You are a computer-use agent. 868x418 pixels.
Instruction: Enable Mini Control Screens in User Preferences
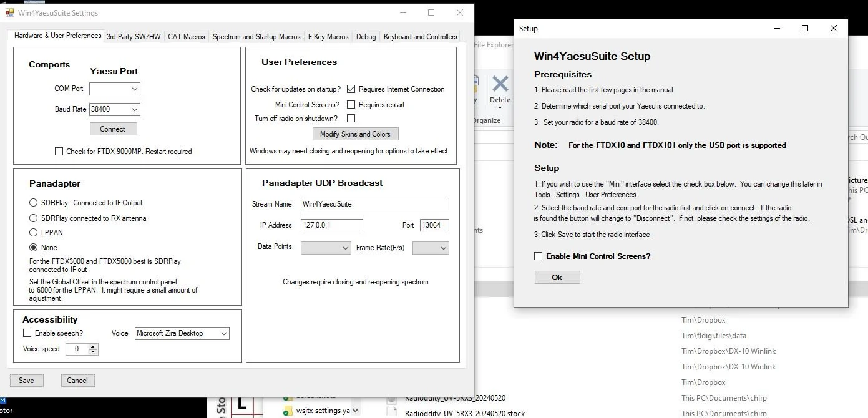pyautogui.click(x=351, y=105)
